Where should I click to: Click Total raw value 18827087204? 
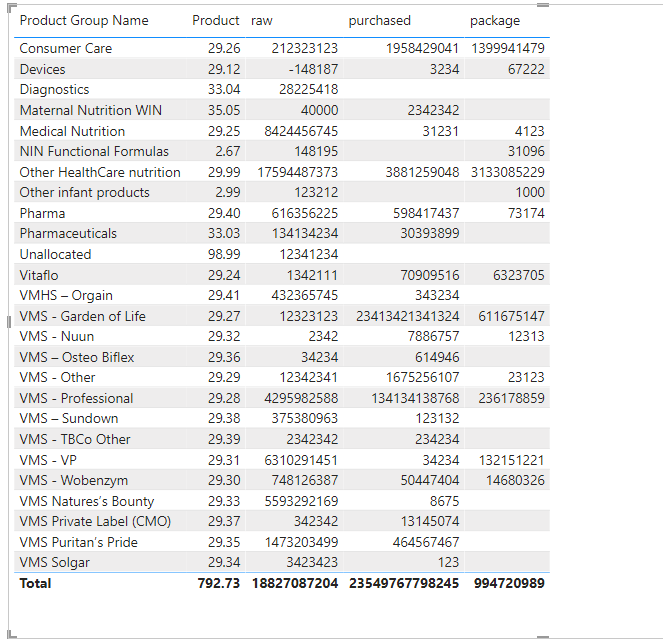[x=295, y=584]
